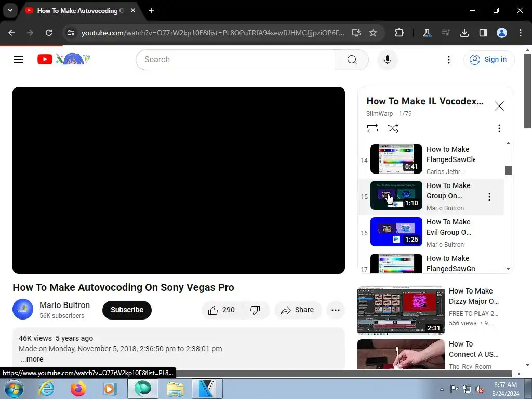The height and width of the screenshot is (399, 532).
Task: Toggle Chrome side panel
Action: (483, 33)
